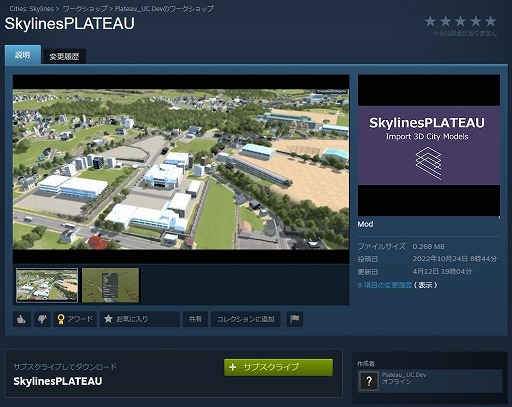This screenshot has height=407, width=512.
Task: Select the first city screenshot thumbnail
Action: point(47,285)
